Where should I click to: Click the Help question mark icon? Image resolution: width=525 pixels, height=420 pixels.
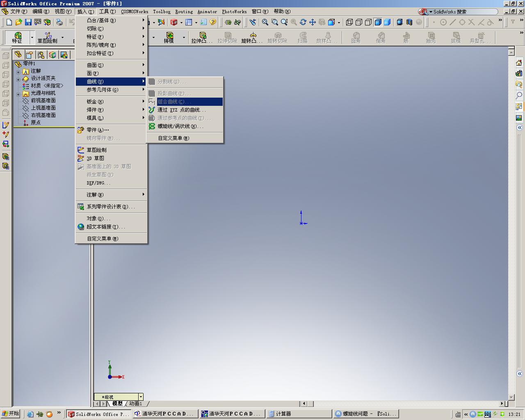pos(213,22)
